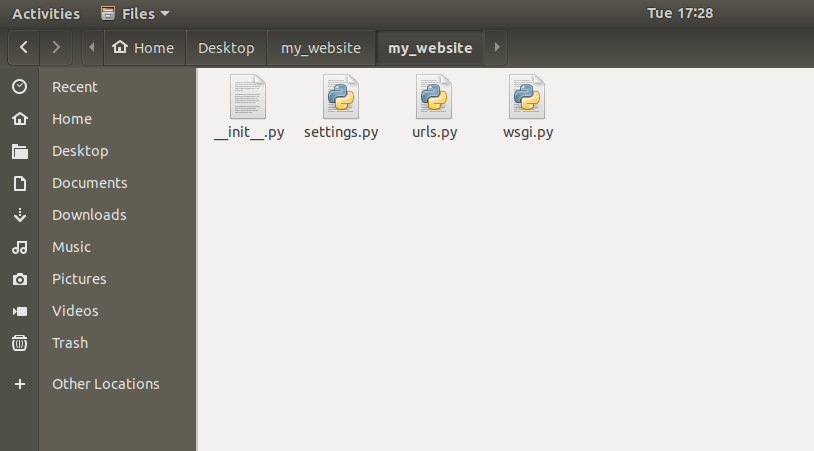Open the Activities overview

click(46, 13)
